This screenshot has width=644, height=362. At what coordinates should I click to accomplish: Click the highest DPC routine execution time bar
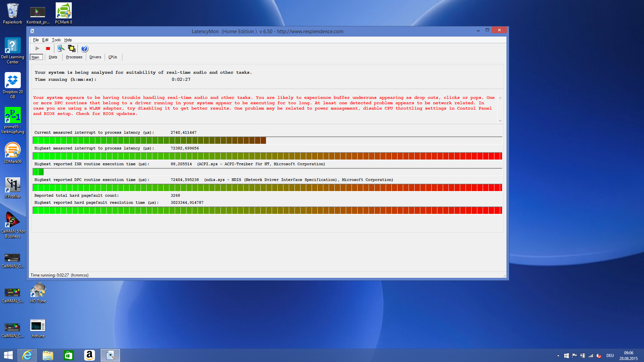pos(267,187)
